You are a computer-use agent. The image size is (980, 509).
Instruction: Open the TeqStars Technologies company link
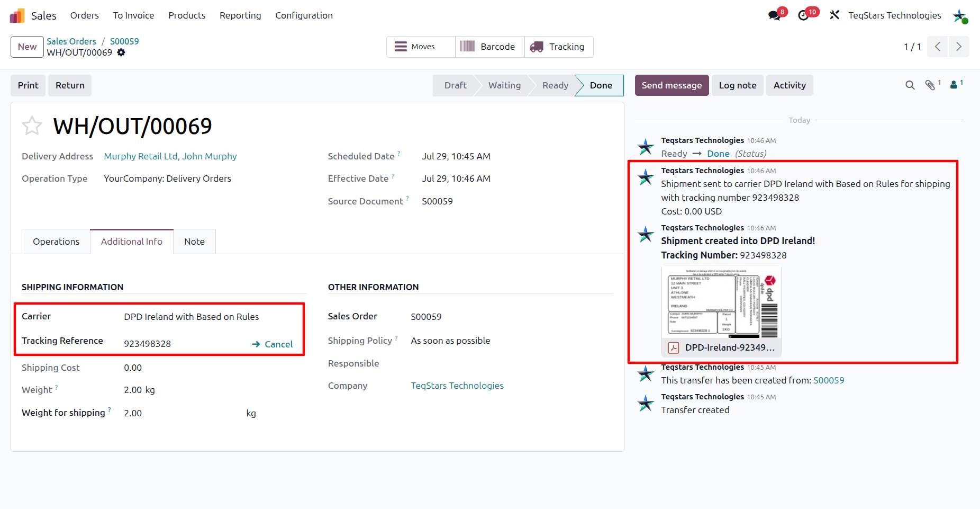[x=457, y=386]
